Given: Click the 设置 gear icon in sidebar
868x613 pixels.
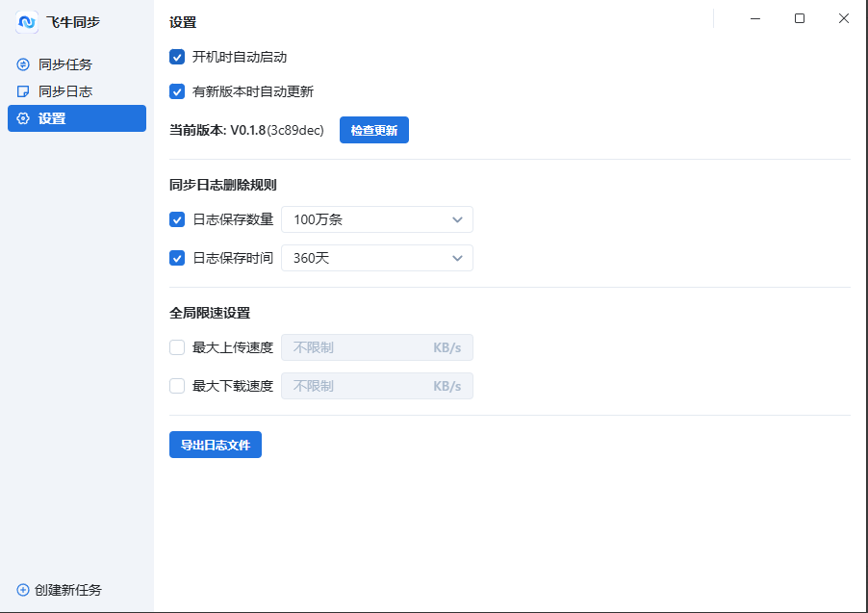Looking at the screenshot, I should (24, 118).
